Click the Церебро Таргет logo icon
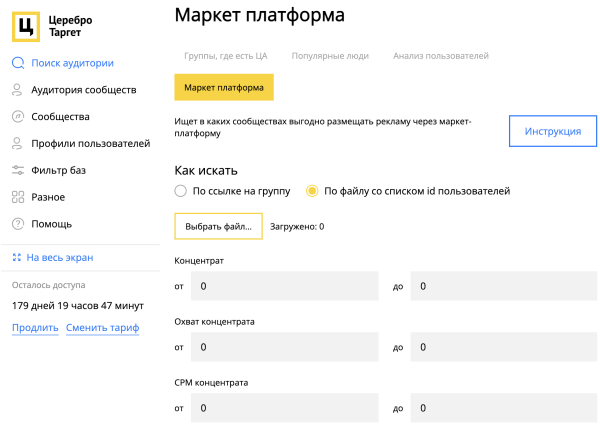Screen dimensions: 600x431 [x=26, y=26]
